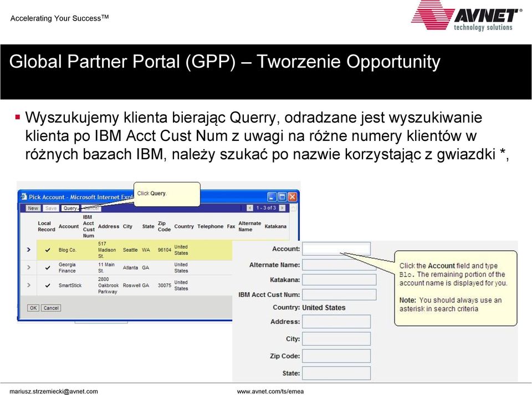Screen dimensions: 532x395
Task: Click the Cancel button next to OK
Action: tap(51, 308)
